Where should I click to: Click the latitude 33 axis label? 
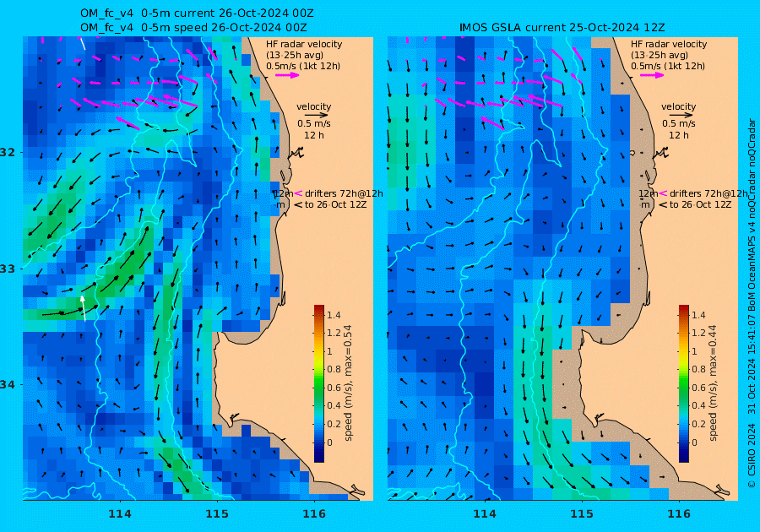pyautogui.click(x=8, y=269)
